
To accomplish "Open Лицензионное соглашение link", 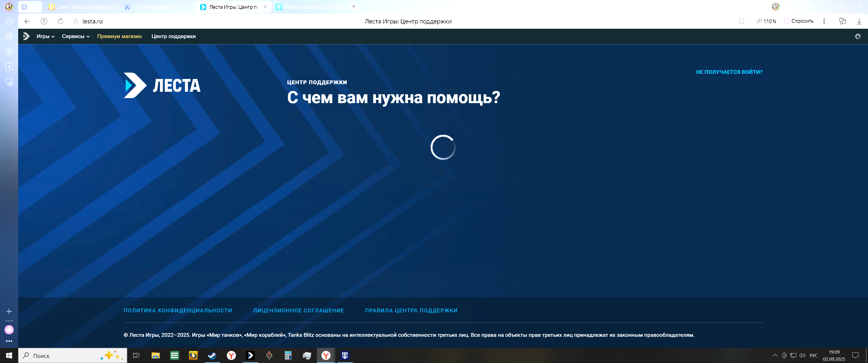I will point(299,311).
